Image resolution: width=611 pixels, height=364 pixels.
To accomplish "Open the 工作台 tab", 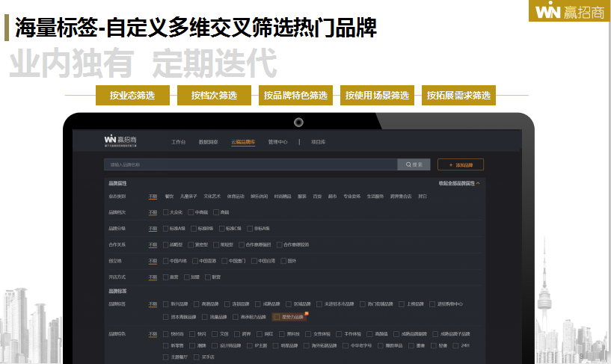I will pyautogui.click(x=179, y=142).
